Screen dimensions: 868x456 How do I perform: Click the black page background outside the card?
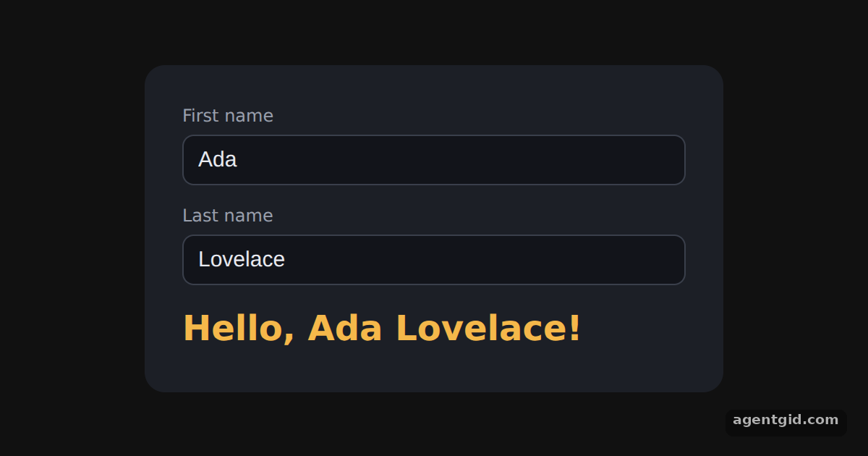[x=72, y=228]
